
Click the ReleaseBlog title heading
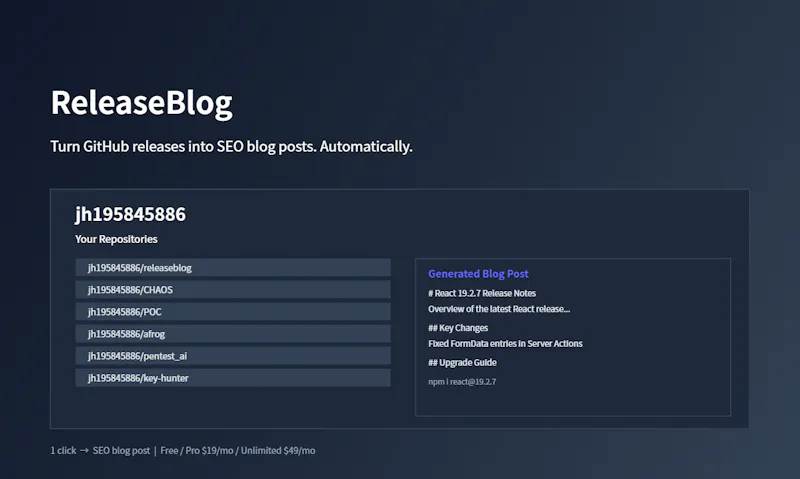[141, 103]
